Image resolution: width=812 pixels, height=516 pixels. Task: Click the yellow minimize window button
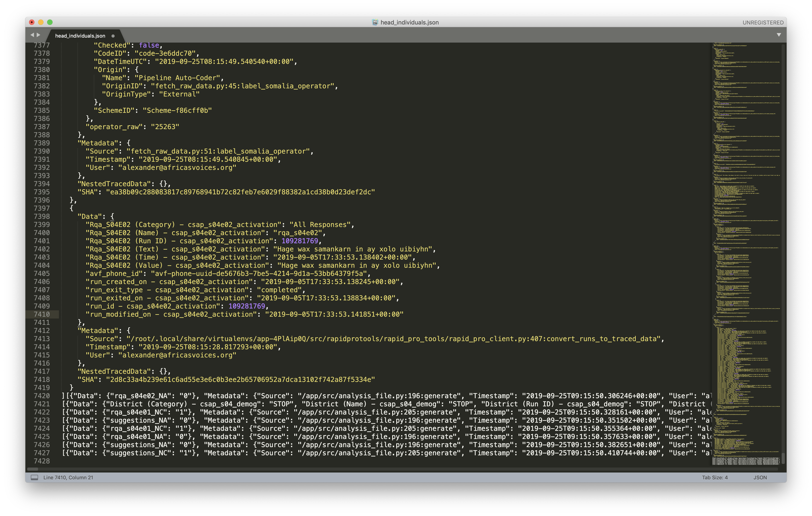pos(41,22)
